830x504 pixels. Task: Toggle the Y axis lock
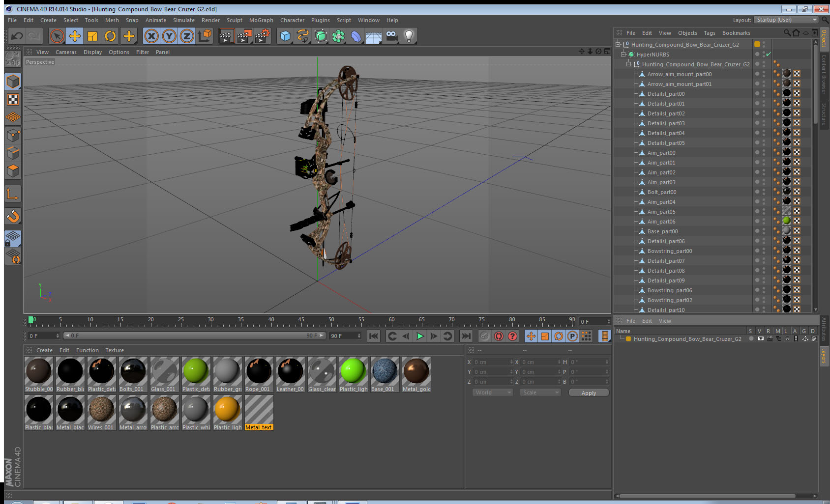169,36
